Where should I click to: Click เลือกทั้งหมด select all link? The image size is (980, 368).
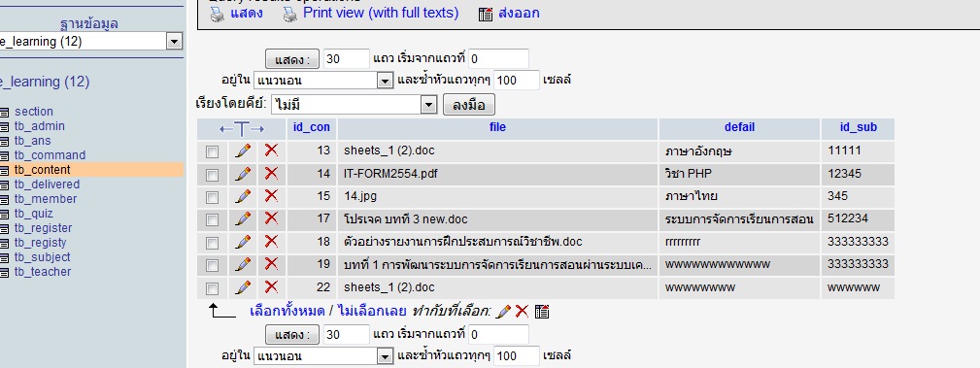click(x=287, y=311)
